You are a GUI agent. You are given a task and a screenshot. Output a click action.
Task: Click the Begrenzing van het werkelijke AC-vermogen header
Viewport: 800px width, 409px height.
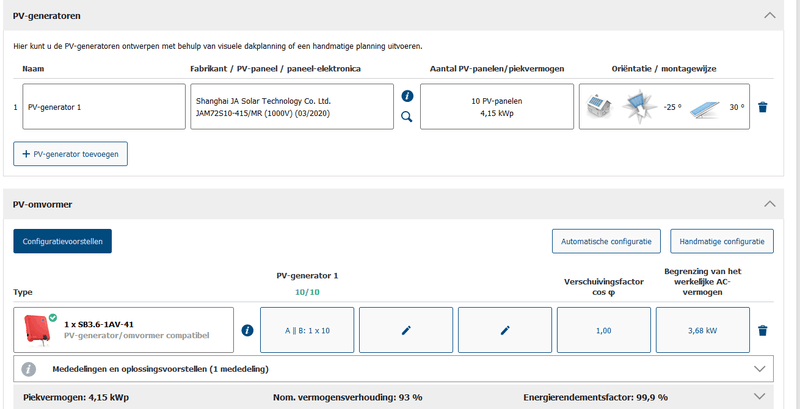[703, 282]
